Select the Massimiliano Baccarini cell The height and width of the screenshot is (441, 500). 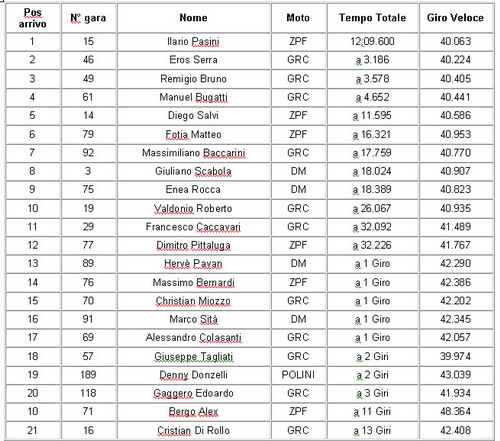click(x=193, y=153)
